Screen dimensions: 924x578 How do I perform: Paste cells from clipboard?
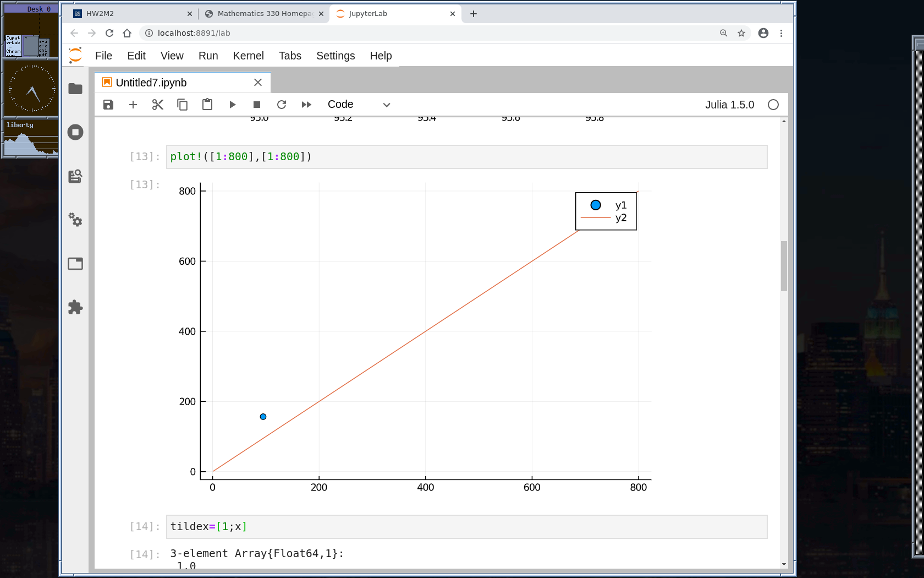click(x=207, y=105)
